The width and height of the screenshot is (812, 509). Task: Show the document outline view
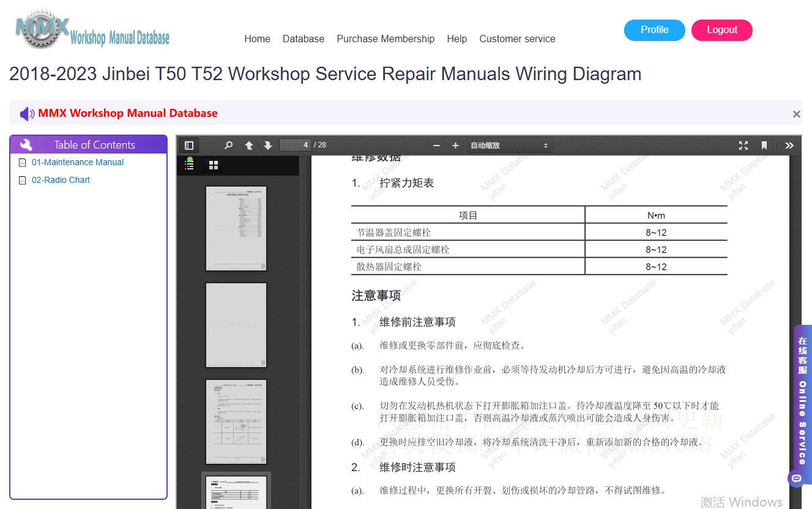click(x=190, y=165)
